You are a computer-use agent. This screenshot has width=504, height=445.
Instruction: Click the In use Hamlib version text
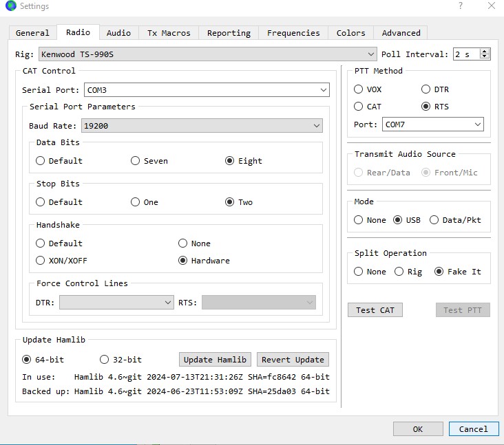point(202,377)
